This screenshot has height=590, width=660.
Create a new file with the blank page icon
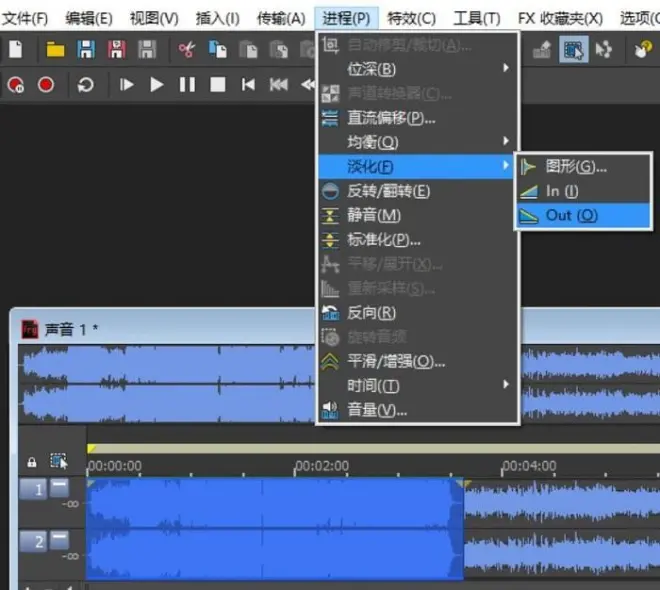click(16, 50)
